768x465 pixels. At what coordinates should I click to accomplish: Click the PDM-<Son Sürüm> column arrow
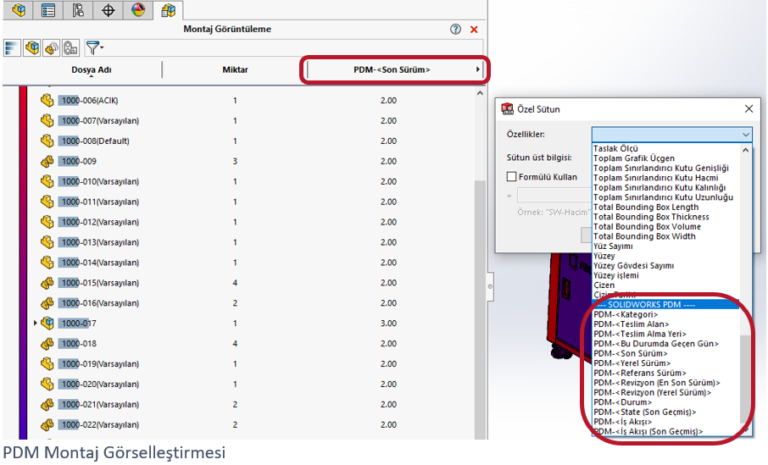478,70
